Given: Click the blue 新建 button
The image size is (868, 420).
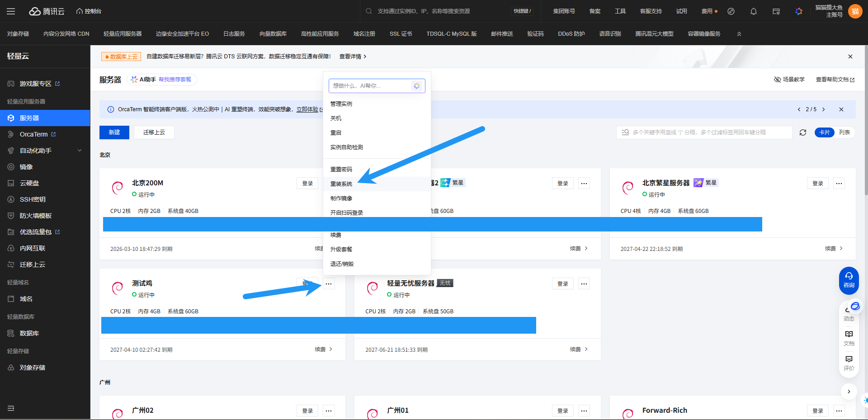Looking at the screenshot, I should click(x=114, y=132).
